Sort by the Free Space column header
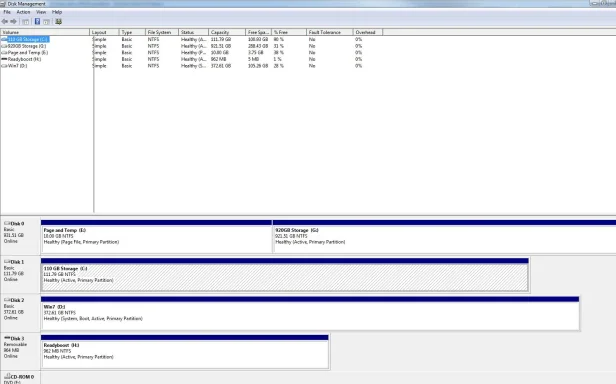The image size is (616, 384). click(258, 32)
